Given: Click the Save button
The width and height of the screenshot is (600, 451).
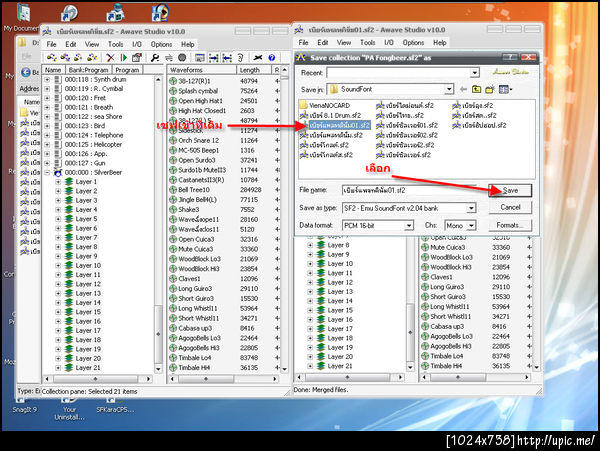Looking at the screenshot, I should click(510, 190).
